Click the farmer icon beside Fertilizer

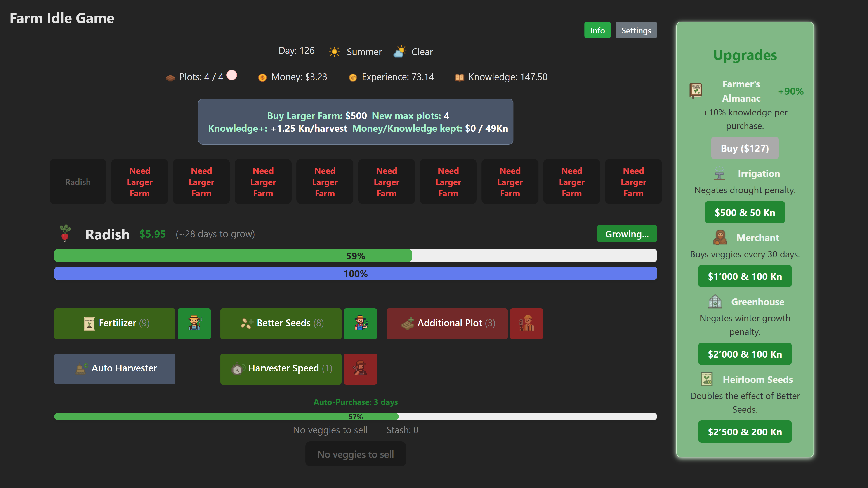point(194,323)
